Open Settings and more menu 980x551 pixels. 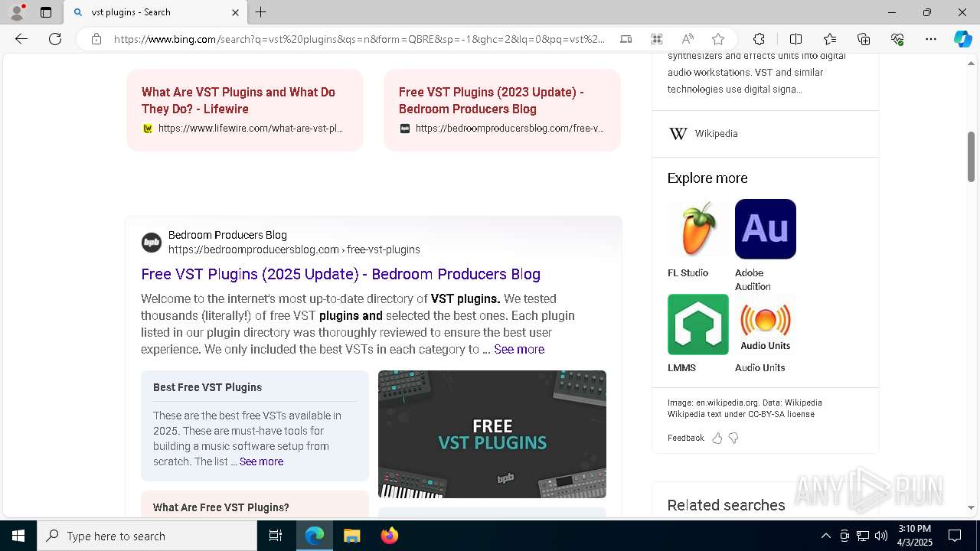tap(931, 39)
